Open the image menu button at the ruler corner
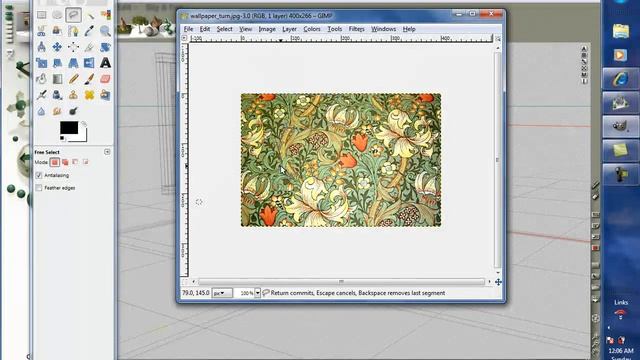 point(184,38)
